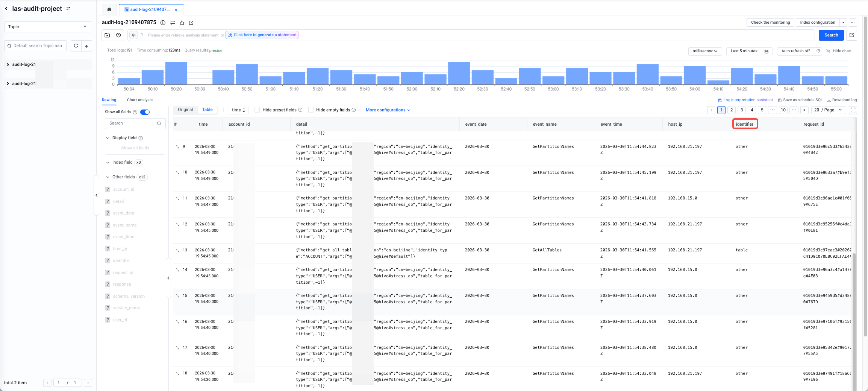This screenshot has height=391, width=868.
Task: Collapse the topic sidebar with the left arrow handle
Action: pyautogui.click(x=97, y=195)
